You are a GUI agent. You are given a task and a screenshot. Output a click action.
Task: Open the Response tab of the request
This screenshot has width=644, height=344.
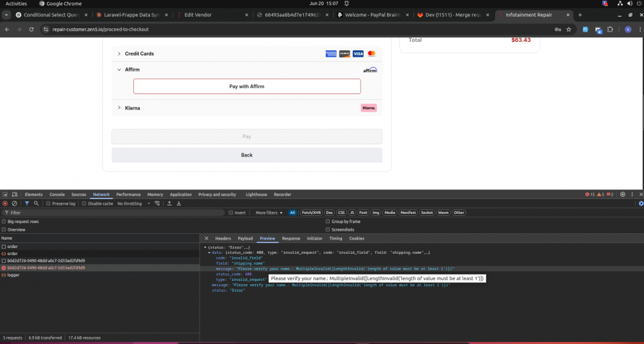pyautogui.click(x=290, y=238)
